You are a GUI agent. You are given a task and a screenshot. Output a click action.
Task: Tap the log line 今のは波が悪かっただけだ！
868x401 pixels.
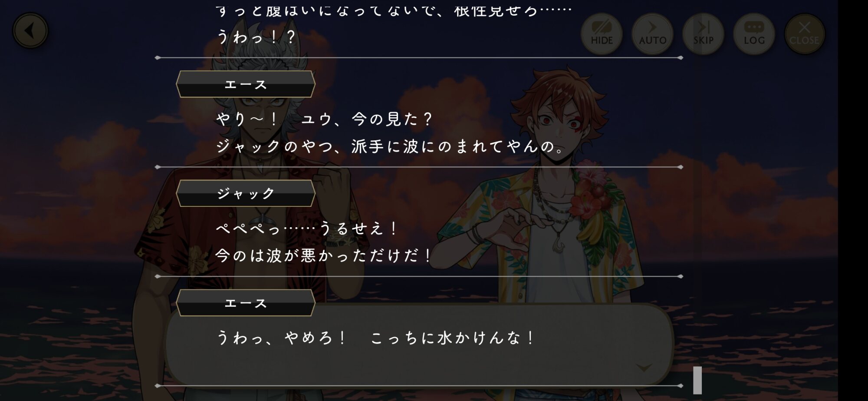pos(324,255)
